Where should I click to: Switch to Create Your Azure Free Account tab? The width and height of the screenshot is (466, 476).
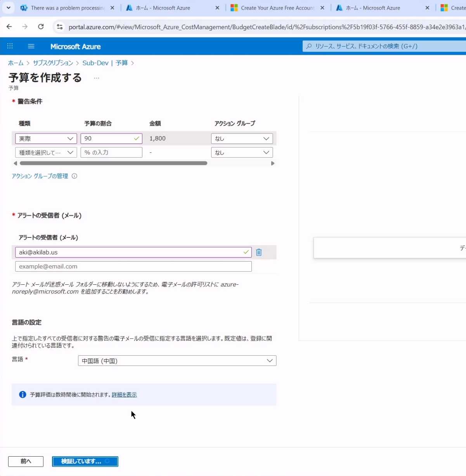coord(277,8)
